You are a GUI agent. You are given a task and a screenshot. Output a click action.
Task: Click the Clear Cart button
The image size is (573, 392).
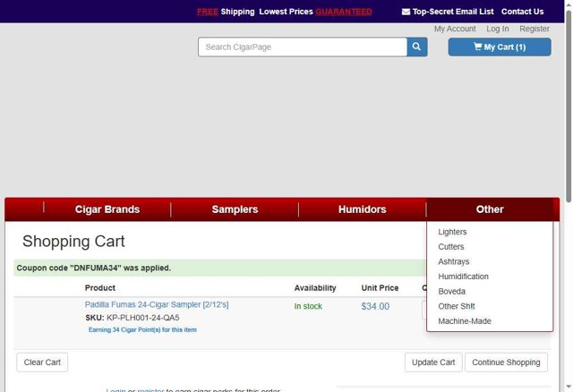(x=42, y=362)
